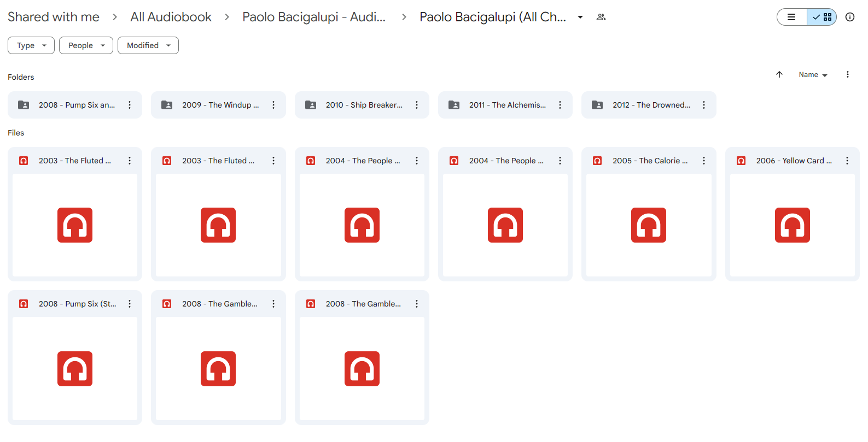The width and height of the screenshot is (868, 442).
Task: Open more actions for 2011 - The Alchemis... folder
Action: coord(560,105)
